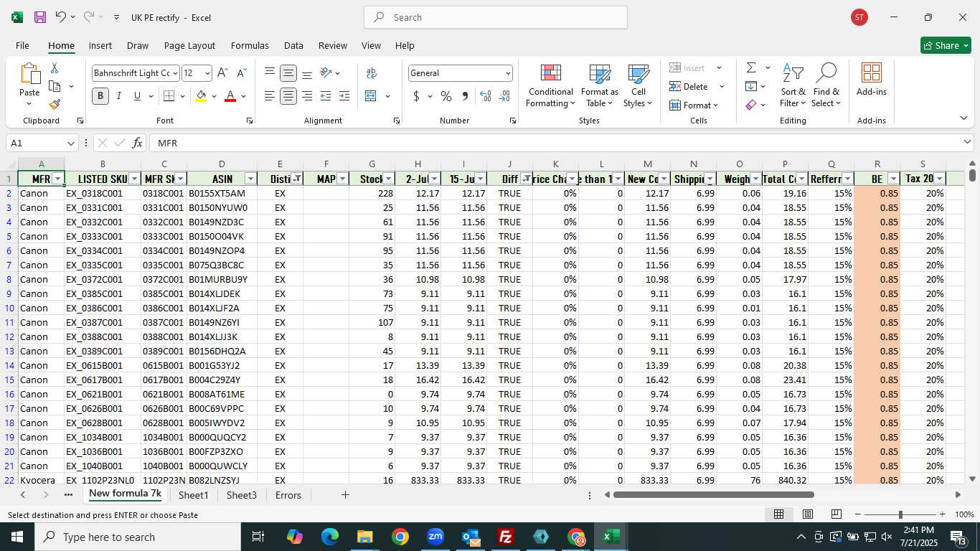Switch to the Insert ribbon tab
The image size is (980, 551).
point(100,45)
